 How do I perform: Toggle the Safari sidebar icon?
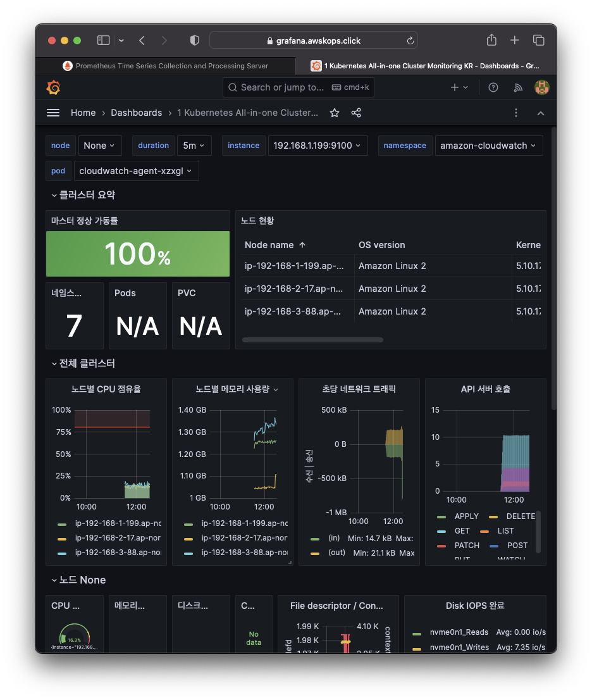tap(104, 41)
